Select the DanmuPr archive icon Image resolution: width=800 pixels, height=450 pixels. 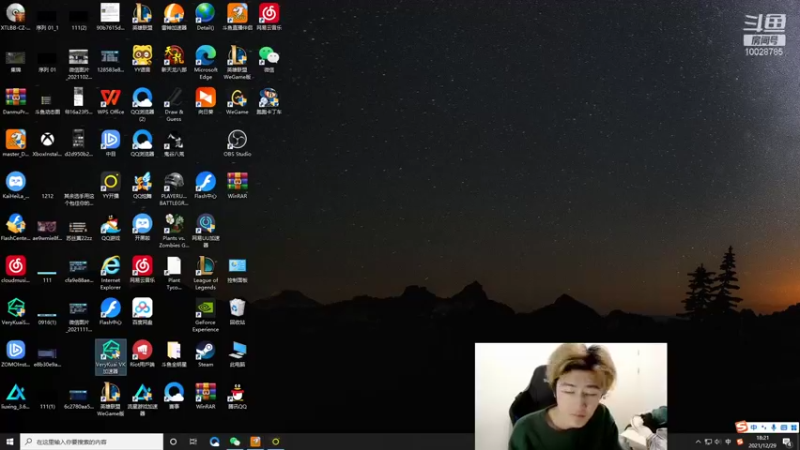(15, 101)
